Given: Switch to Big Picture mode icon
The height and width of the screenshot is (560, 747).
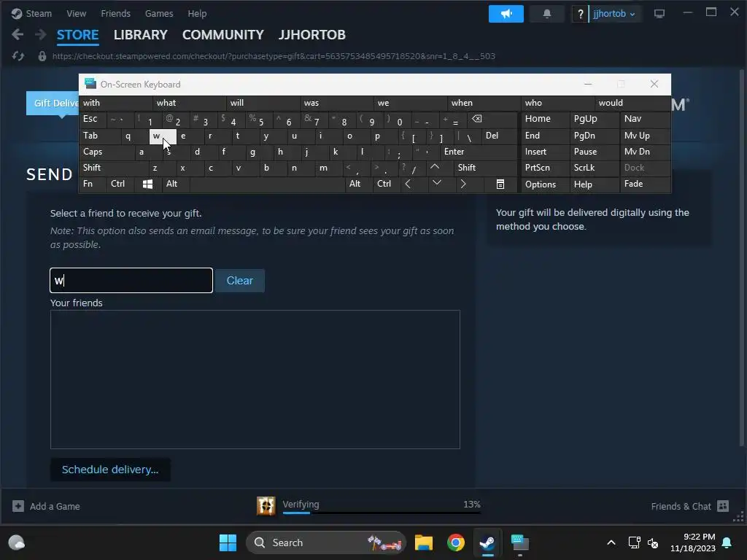Looking at the screenshot, I should [659, 14].
